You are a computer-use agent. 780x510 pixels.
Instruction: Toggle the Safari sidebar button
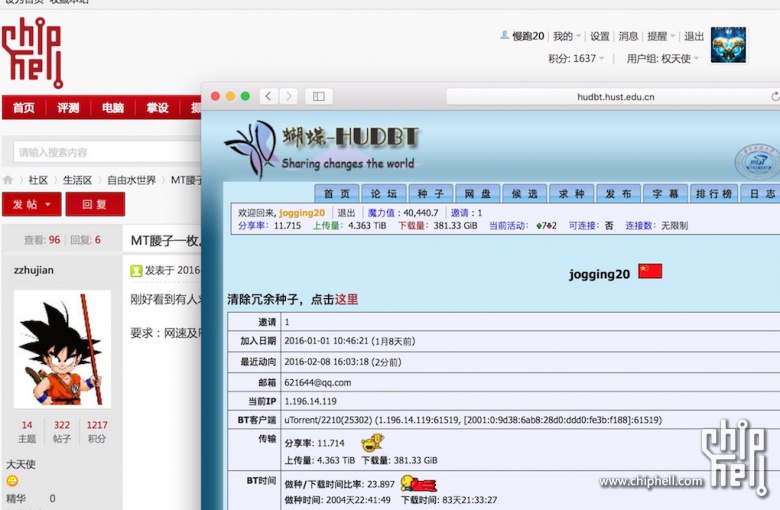[x=318, y=96]
